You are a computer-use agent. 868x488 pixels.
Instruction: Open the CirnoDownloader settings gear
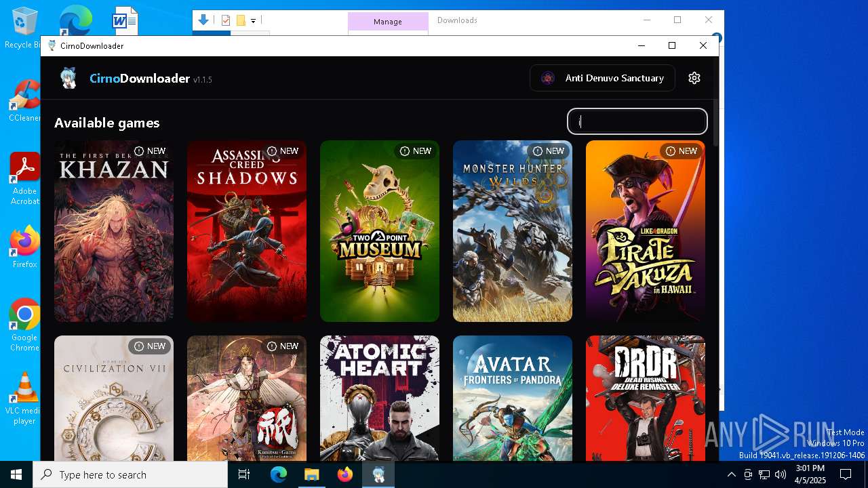(x=694, y=78)
